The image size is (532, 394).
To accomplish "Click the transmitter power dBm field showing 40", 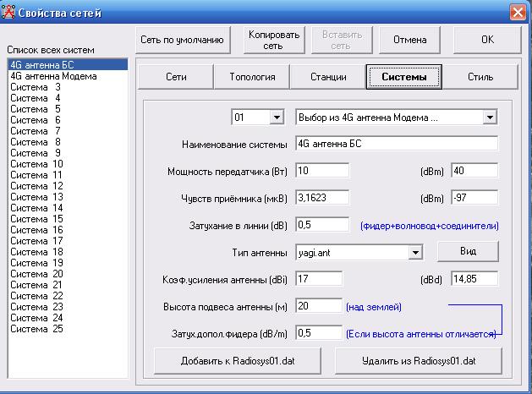I will coord(474,171).
